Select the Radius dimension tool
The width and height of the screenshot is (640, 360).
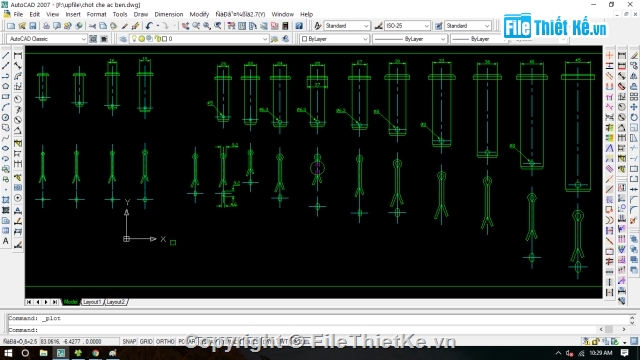(x=18, y=99)
